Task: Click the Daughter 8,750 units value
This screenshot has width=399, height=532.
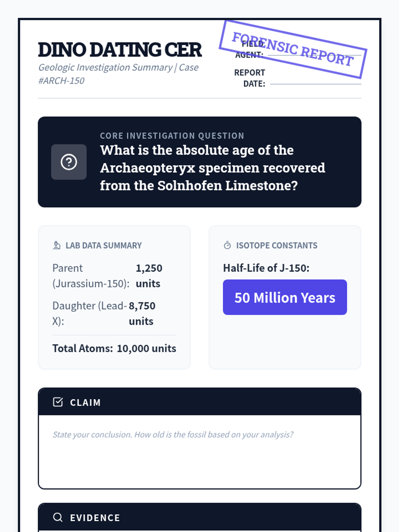Action: point(142,313)
